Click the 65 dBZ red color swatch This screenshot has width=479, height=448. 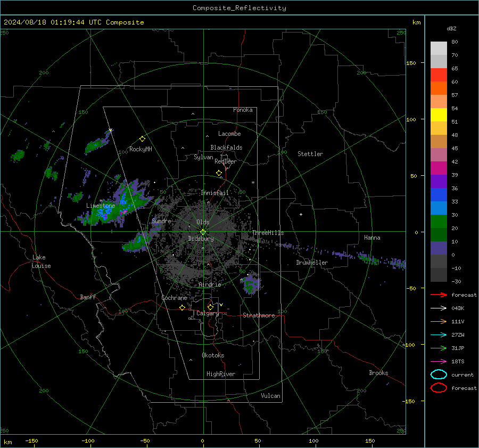(x=439, y=75)
